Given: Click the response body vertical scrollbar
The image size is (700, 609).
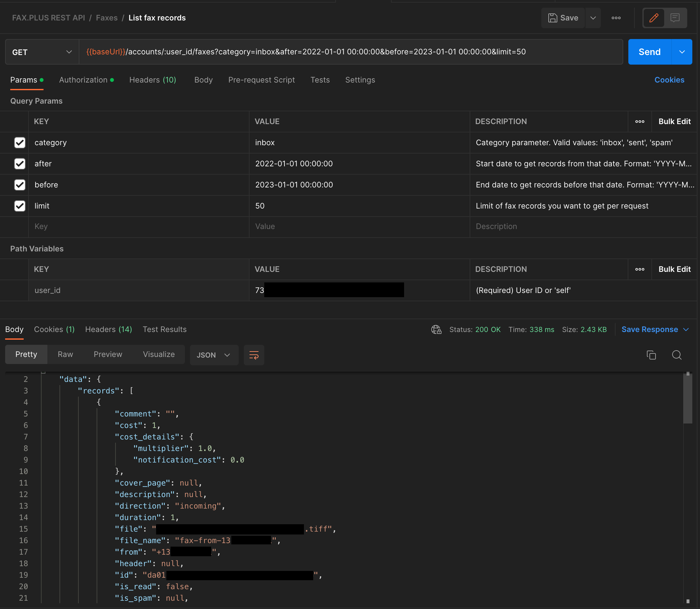Looking at the screenshot, I should (688, 398).
